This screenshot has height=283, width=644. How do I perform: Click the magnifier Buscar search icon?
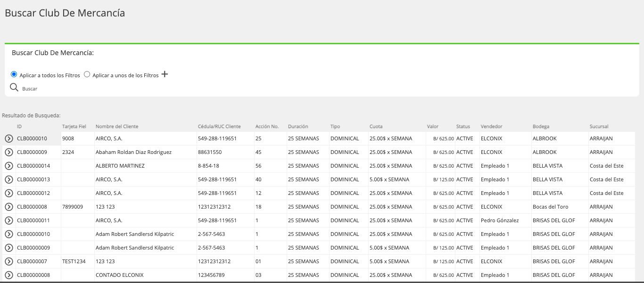[14, 88]
